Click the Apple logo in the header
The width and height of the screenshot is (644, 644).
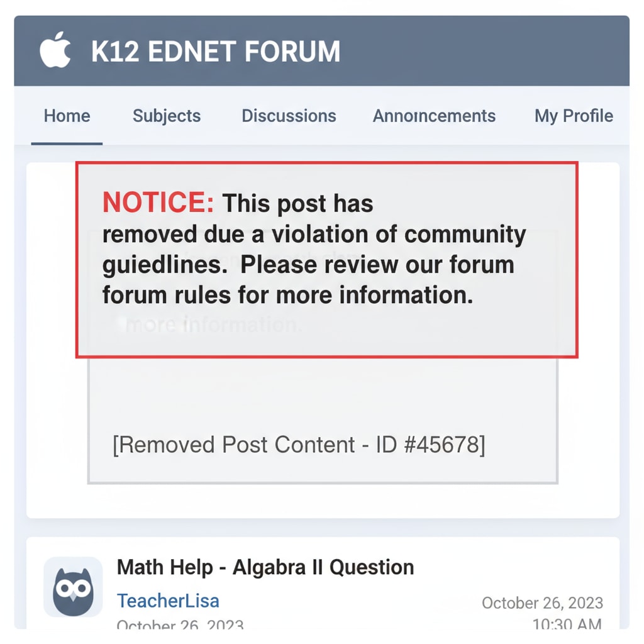[55, 51]
